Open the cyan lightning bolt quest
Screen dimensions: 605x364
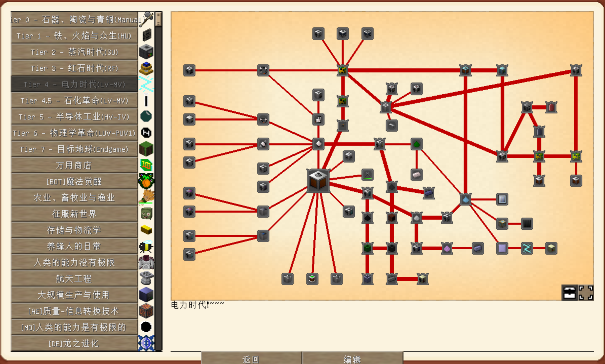527,248
